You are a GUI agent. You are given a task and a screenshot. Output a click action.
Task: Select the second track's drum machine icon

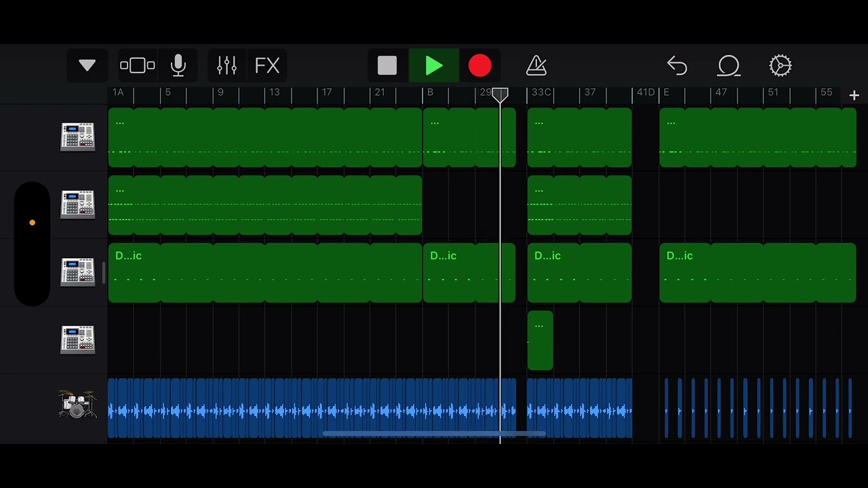(78, 205)
